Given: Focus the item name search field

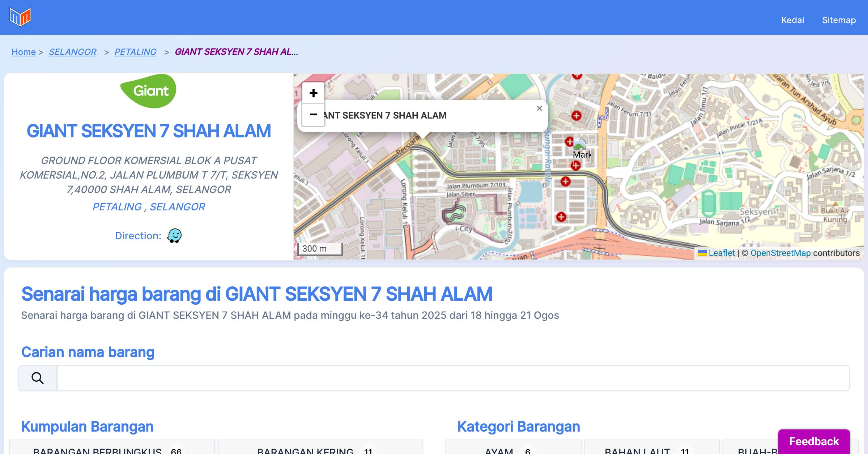Looking at the screenshot, I should pos(453,378).
